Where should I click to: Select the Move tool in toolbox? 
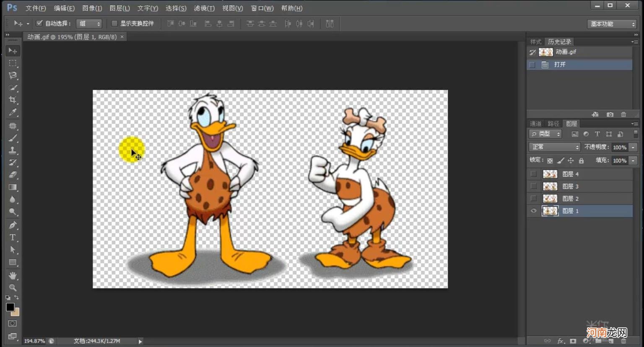[x=13, y=51]
